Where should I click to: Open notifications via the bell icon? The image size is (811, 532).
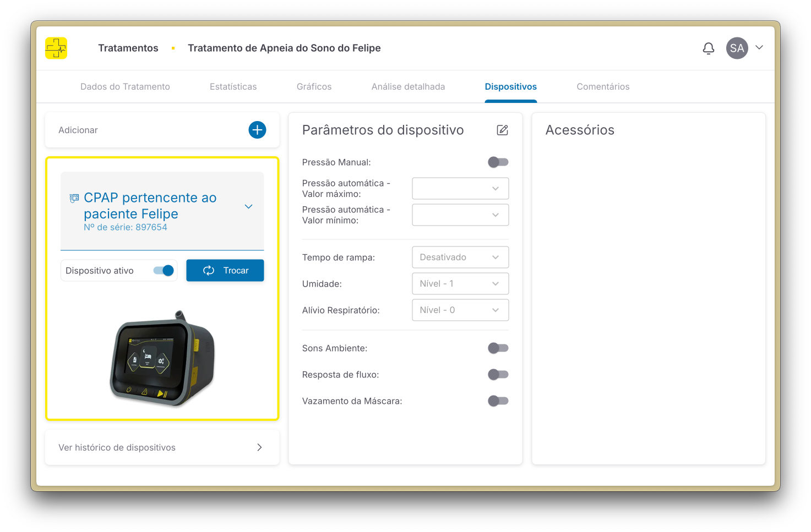[708, 48]
